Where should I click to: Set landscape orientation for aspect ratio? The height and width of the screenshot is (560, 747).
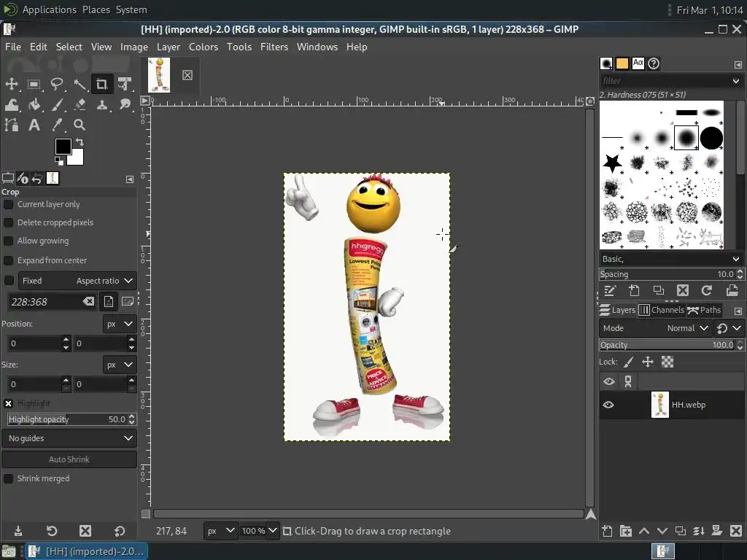[x=127, y=301]
